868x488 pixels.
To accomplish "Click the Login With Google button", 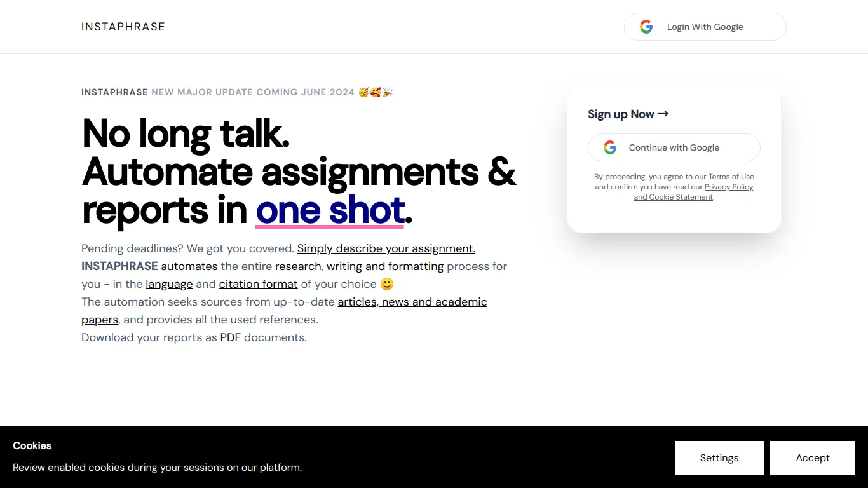I will (x=705, y=27).
